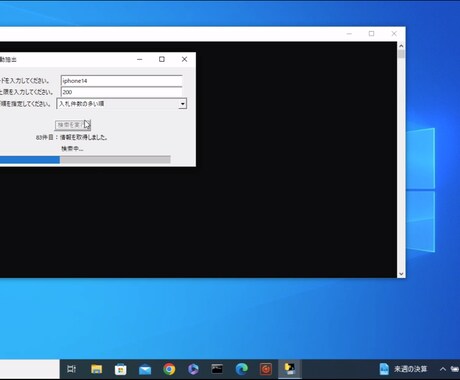The width and height of the screenshot is (460, 380).
Task: Open the Mail app icon
Action: (145, 370)
